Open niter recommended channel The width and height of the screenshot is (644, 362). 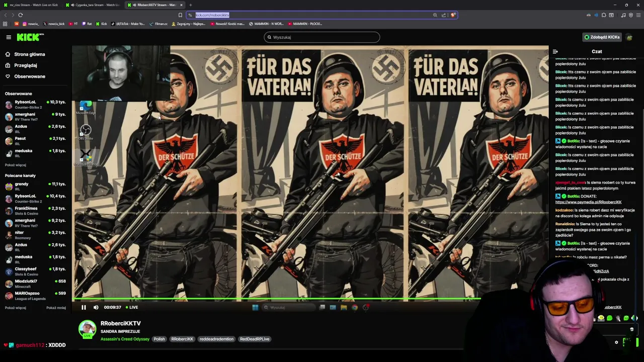(35, 235)
